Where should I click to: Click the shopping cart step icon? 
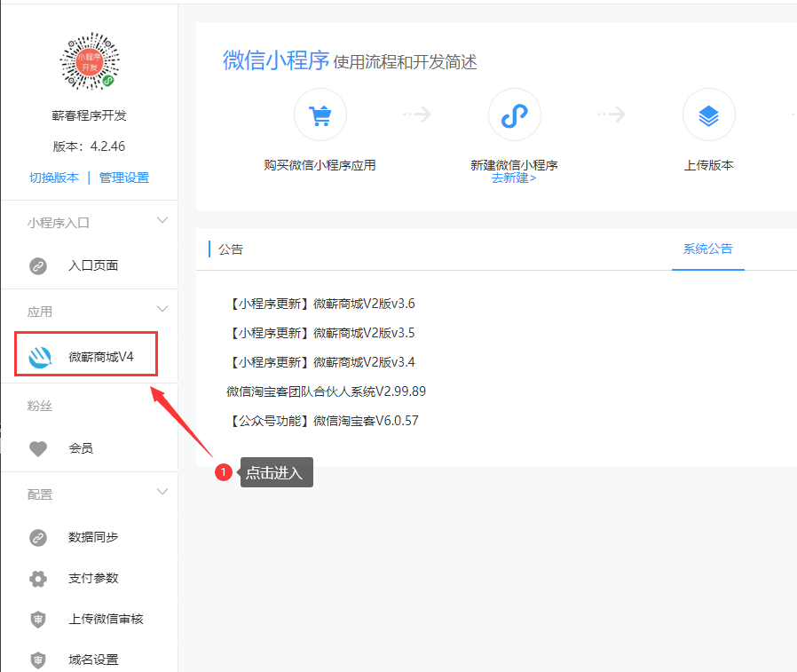320,115
